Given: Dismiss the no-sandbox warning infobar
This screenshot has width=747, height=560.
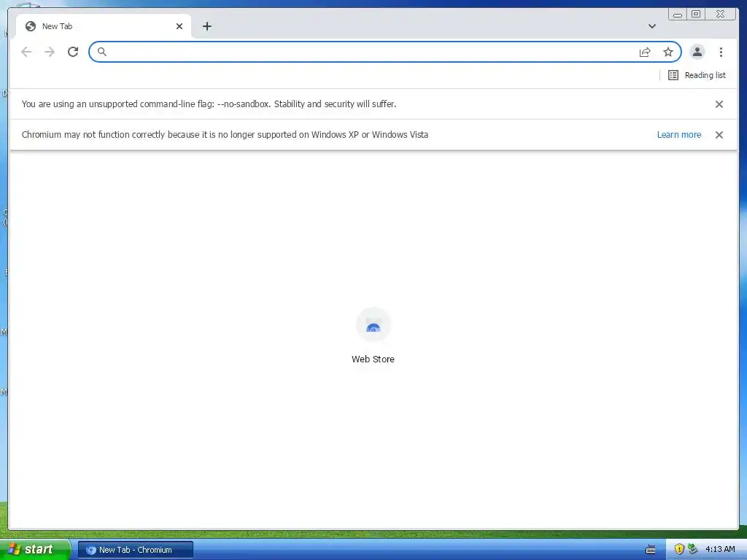Looking at the screenshot, I should (x=719, y=104).
